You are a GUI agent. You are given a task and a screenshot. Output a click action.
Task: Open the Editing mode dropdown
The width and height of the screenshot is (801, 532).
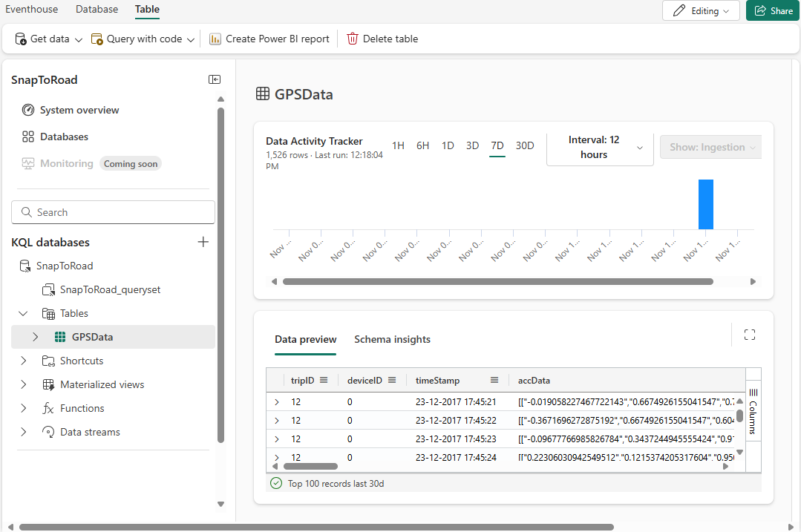coord(726,11)
